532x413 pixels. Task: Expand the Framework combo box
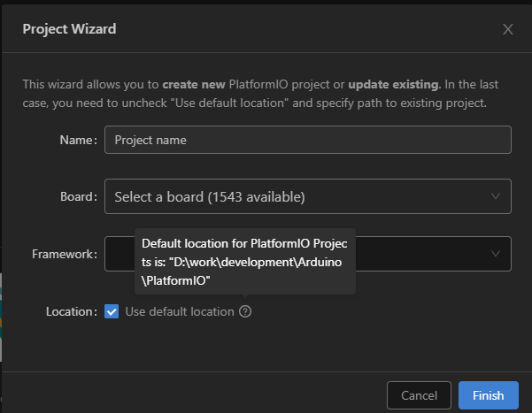tap(425, 254)
